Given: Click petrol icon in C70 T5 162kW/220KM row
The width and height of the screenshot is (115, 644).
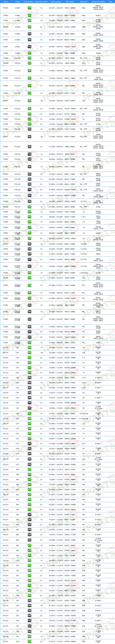Looking at the screenshot, I should tap(29, 433).
